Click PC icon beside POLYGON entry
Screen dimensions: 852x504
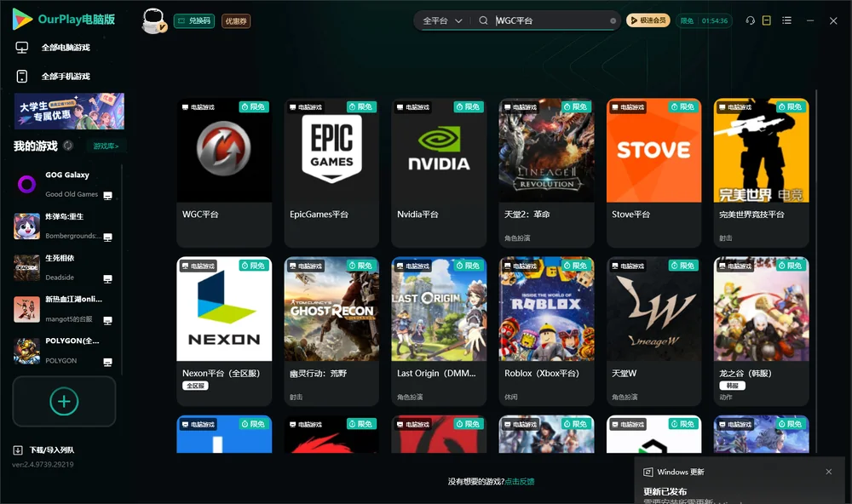click(x=107, y=363)
